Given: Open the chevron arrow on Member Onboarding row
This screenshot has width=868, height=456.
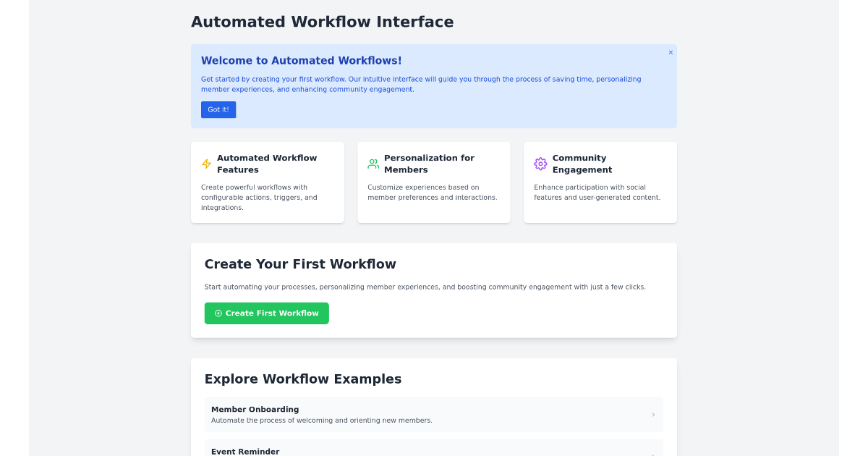Looking at the screenshot, I should 652,414.
